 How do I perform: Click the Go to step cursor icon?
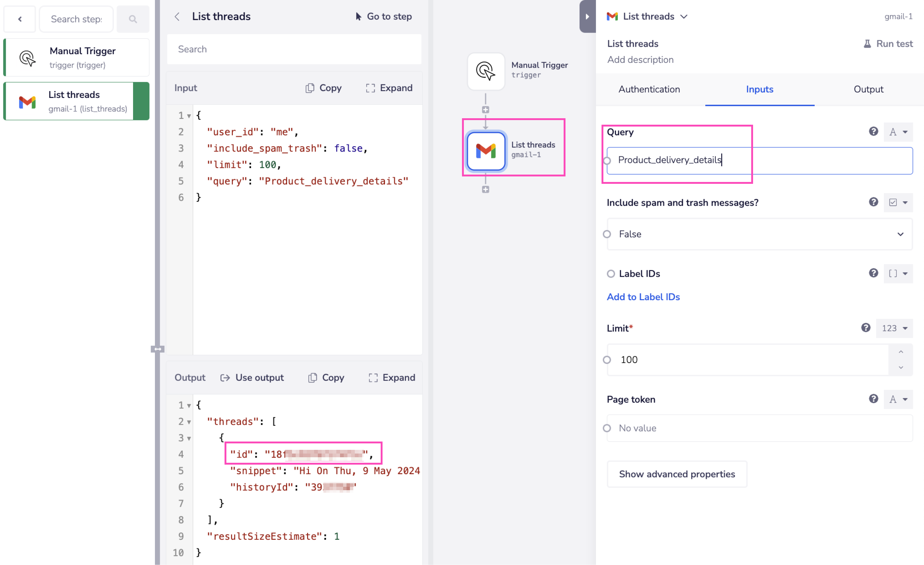coord(358,16)
